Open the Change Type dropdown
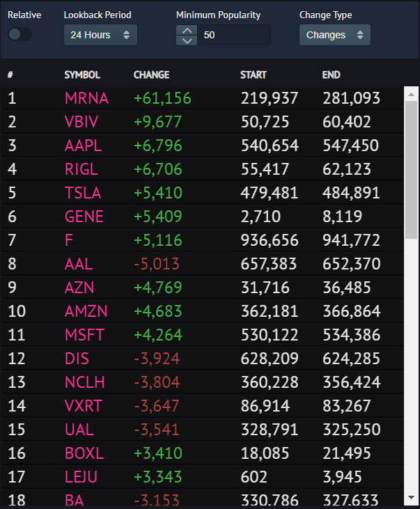Image resolution: width=420 pixels, height=509 pixels. click(334, 35)
